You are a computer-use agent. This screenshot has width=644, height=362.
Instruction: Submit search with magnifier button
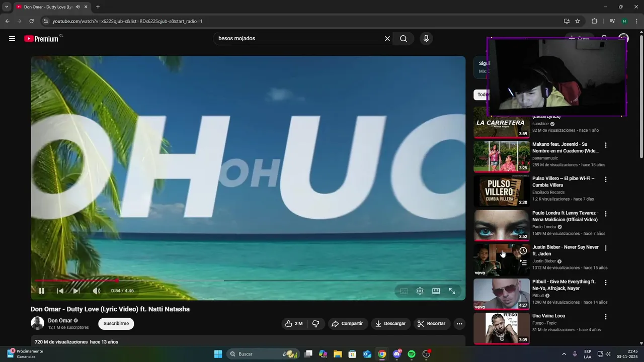click(x=404, y=39)
